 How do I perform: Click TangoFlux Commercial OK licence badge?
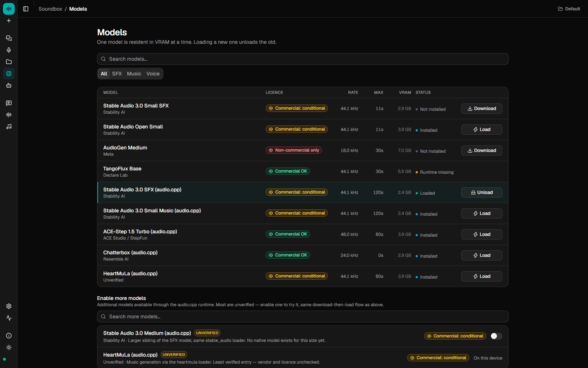pos(288,171)
